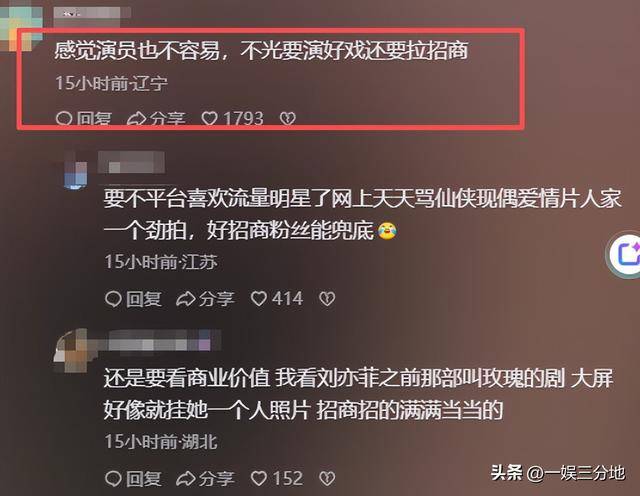View the Jiangsu commenter's avatar profile

[x=76, y=170]
